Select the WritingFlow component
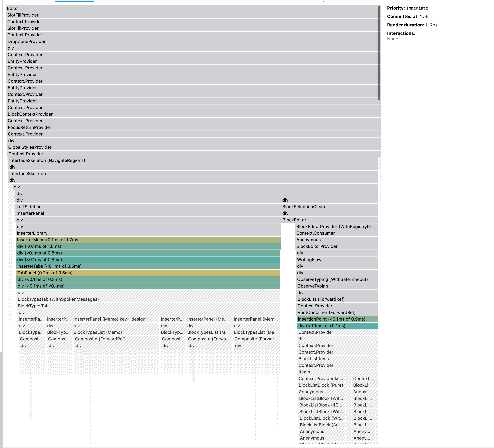The width and height of the screenshot is (494, 448). click(336, 260)
